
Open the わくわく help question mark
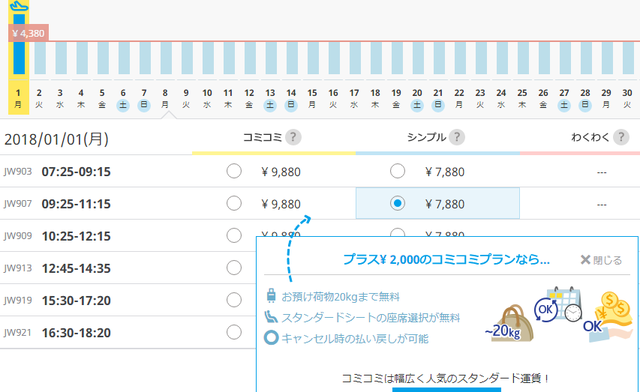621,137
